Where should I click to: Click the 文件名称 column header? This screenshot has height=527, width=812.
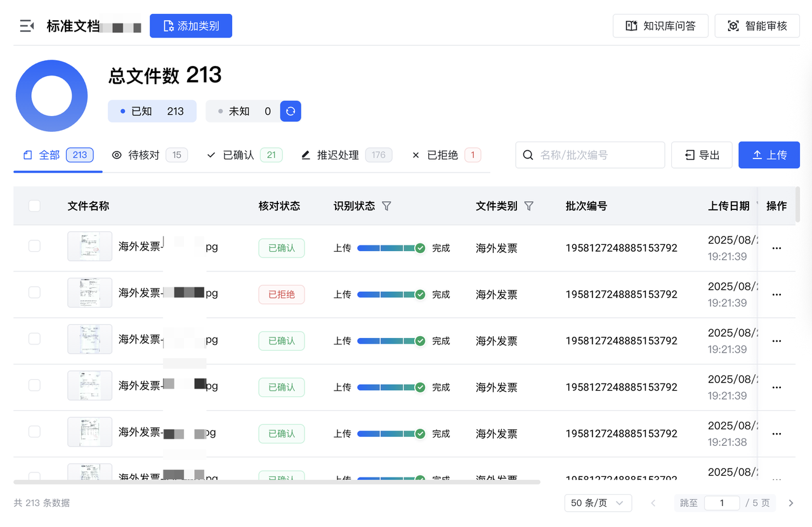click(x=89, y=206)
